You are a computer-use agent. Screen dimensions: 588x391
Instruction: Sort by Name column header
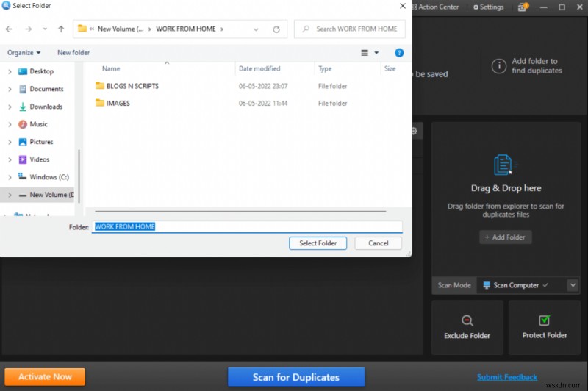coord(111,68)
